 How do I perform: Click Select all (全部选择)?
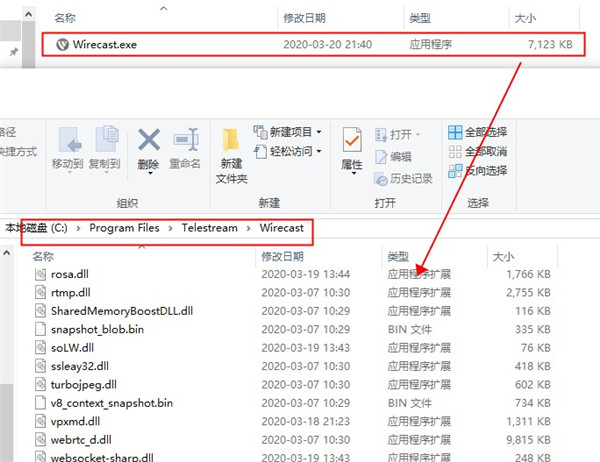pos(478,132)
